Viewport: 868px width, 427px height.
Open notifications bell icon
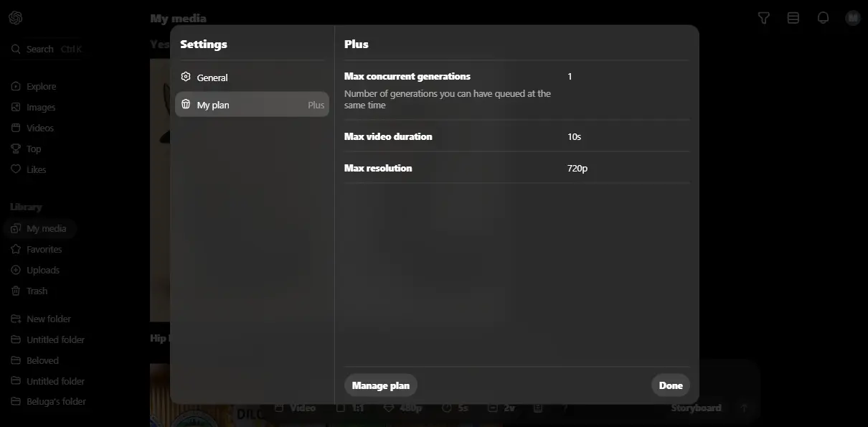pyautogui.click(x=824, y=18)
